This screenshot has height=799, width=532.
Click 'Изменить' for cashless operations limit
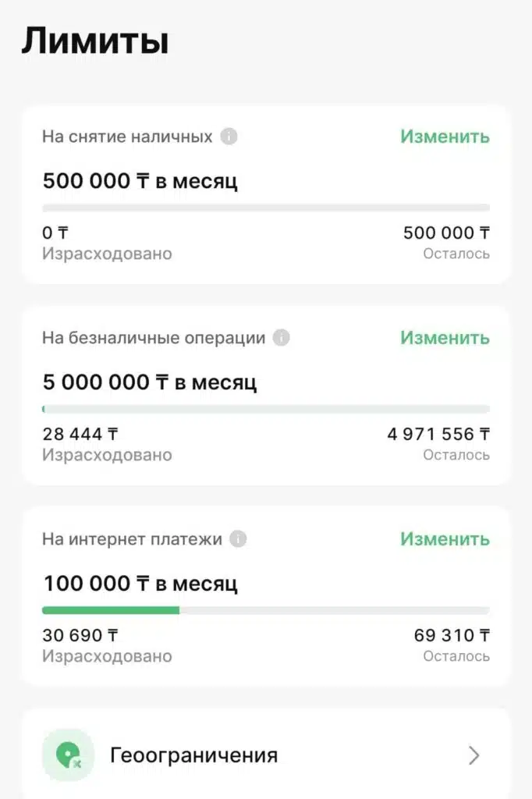click(445, 338)
